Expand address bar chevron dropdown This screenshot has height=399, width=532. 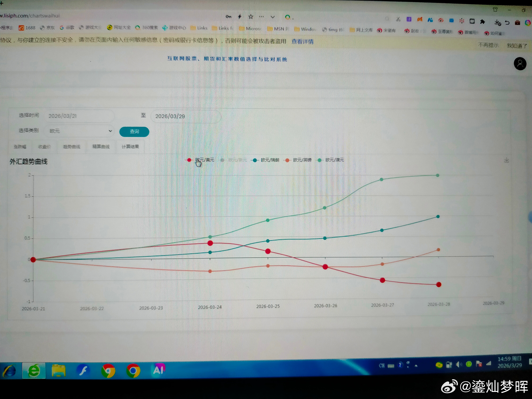coord(273,17)
